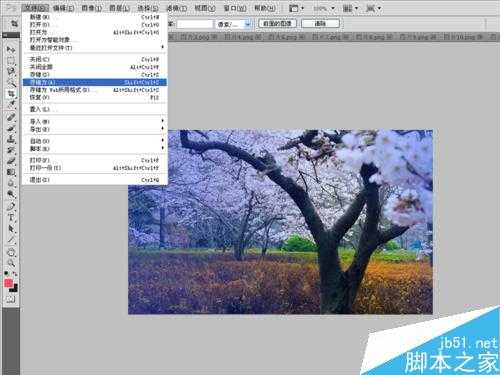Select the Horizontal Type tool
Viewport: 500px width, 375px height.
coord(11,218)
